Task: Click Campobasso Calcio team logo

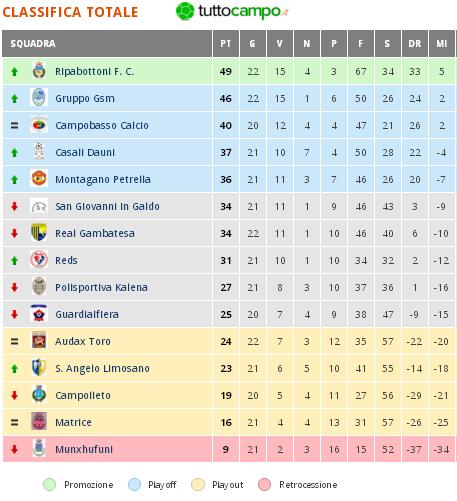Action: coord(39,125)
